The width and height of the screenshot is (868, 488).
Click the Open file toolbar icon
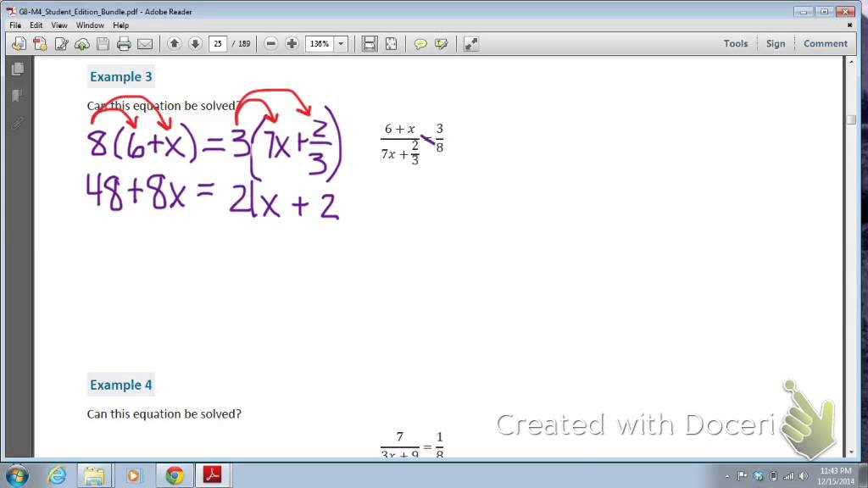[x=19, y=44]
